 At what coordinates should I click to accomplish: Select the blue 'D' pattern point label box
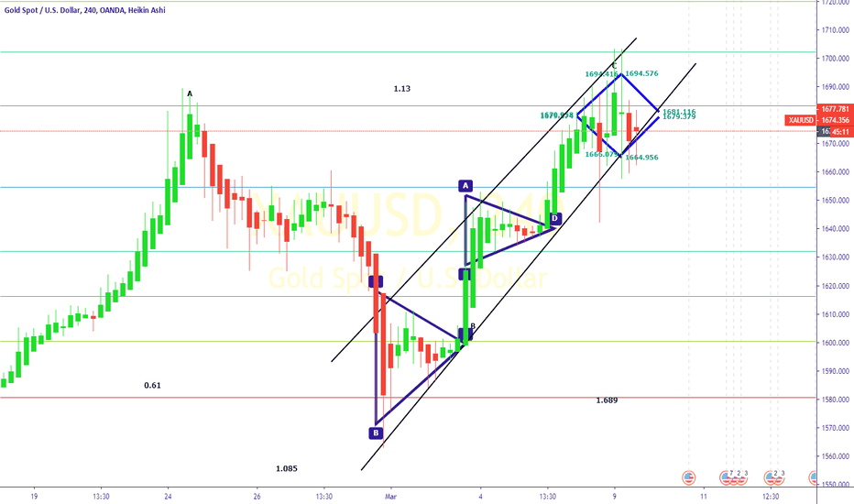554,219
